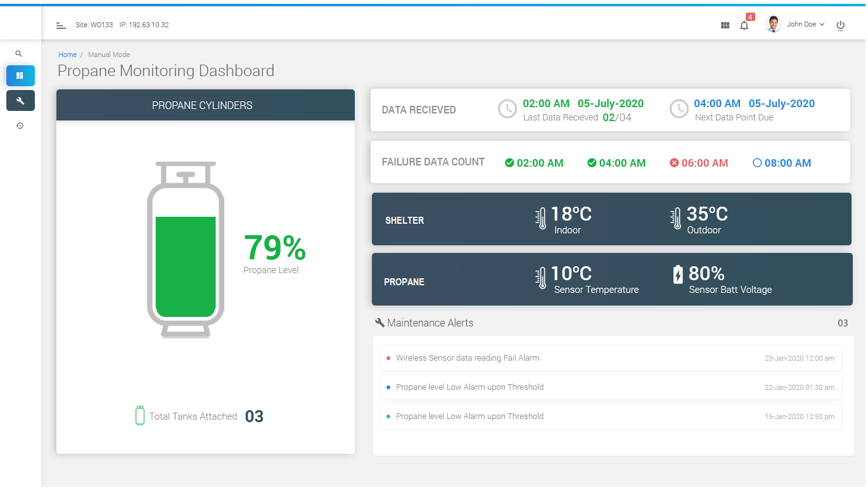Viewport: 868px width, 490px height.
Task: Open Wireless Sensor data reading Fail Alarm
Action: pyautogui.click(x=468, y=358)
